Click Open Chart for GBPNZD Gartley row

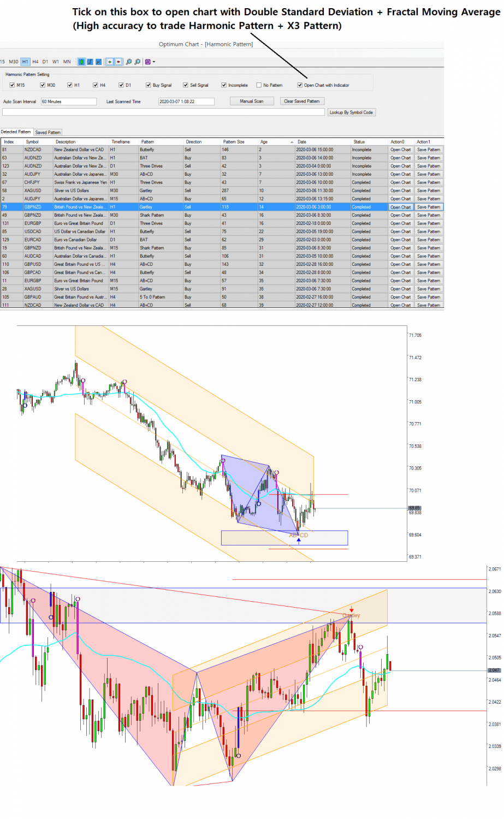400,207
